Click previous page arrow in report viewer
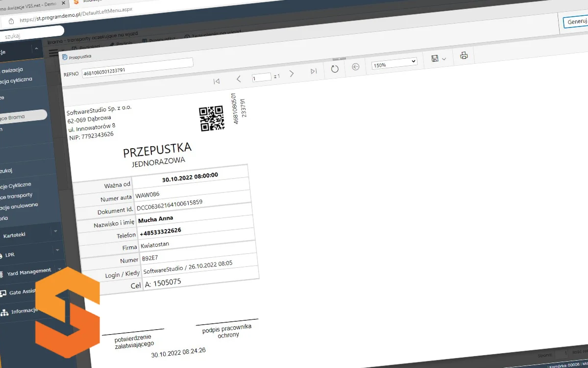This screenshot has height=368, width=588. click(x=239, y=79)
